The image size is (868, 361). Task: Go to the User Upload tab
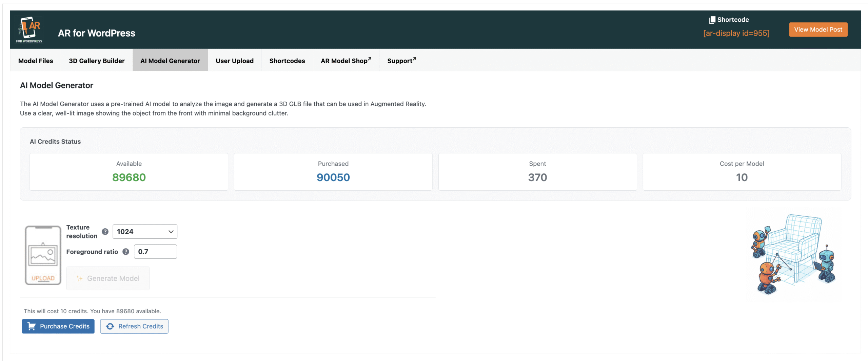tap(234, 61)
